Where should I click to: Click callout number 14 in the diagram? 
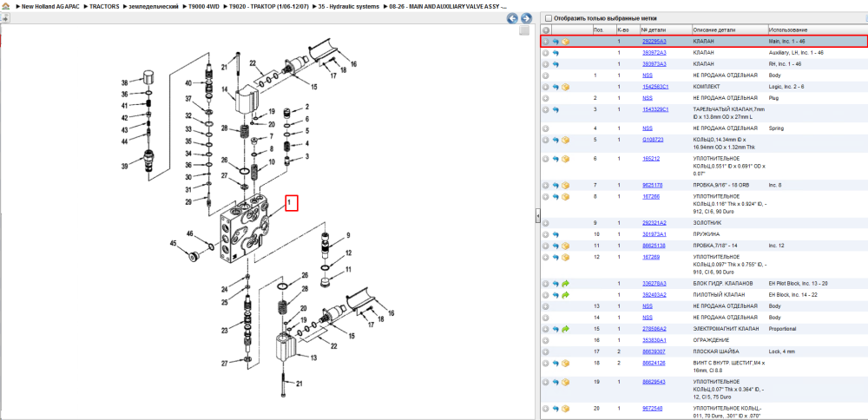click(226, 89)
